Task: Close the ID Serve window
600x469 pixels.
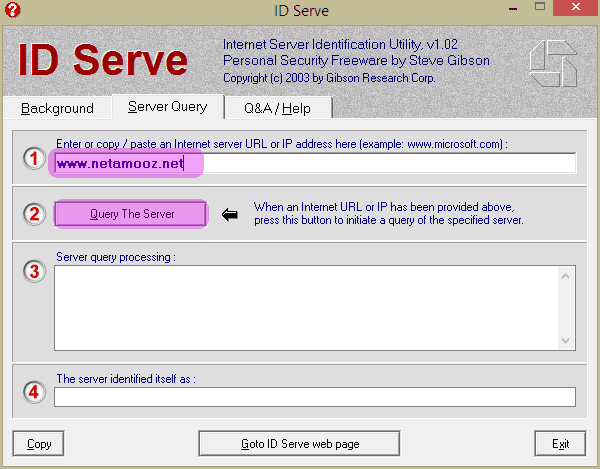Action: (x=576, y=8)
